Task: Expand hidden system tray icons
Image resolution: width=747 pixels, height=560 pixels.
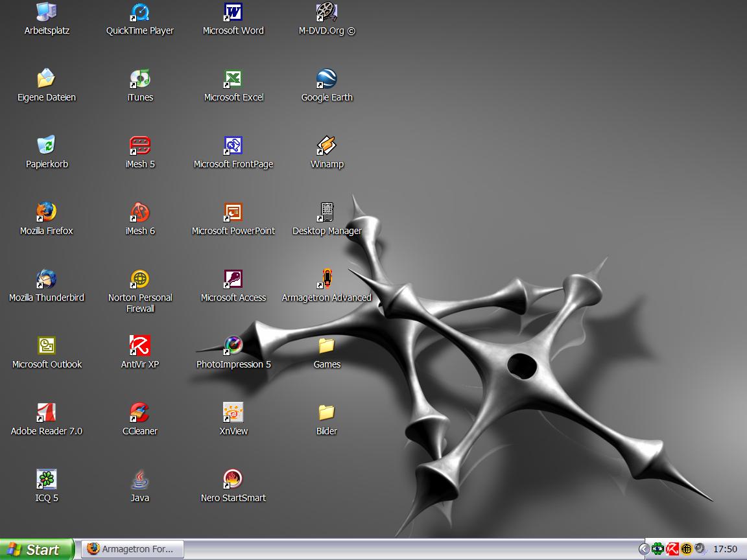Action: click(x=644, y=549)
